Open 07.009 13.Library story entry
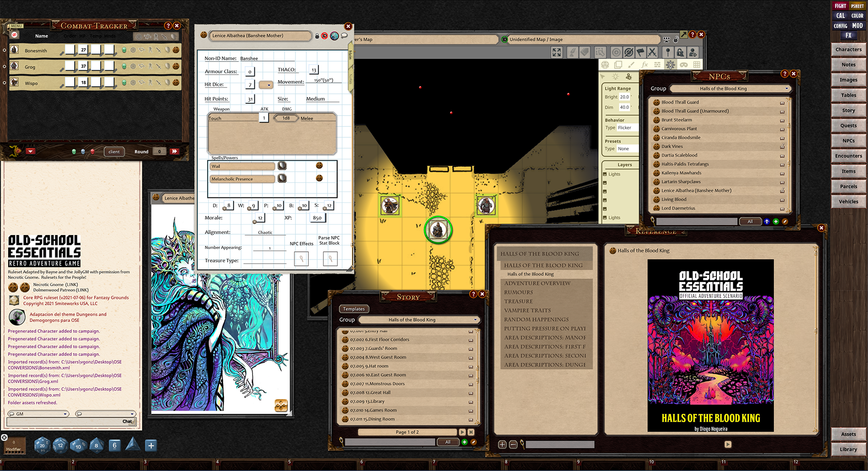868x471 pixels. 367,402
